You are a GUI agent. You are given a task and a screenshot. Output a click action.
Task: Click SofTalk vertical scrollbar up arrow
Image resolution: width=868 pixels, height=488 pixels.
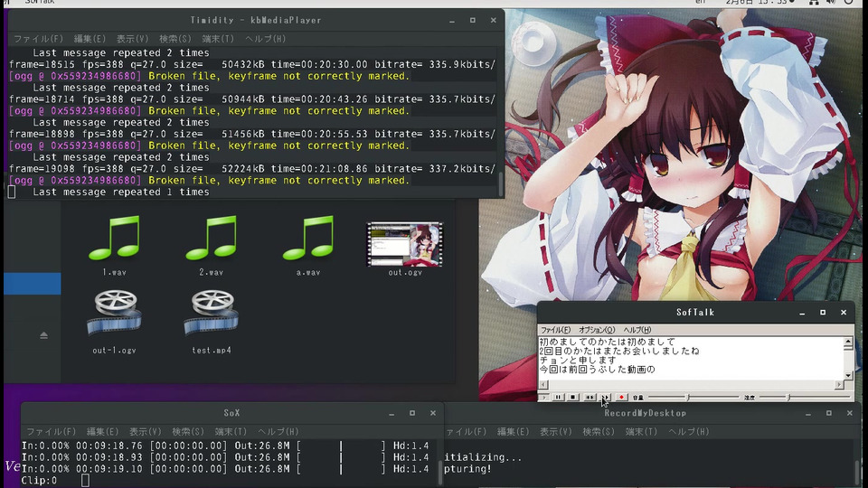tap(848, 342)
